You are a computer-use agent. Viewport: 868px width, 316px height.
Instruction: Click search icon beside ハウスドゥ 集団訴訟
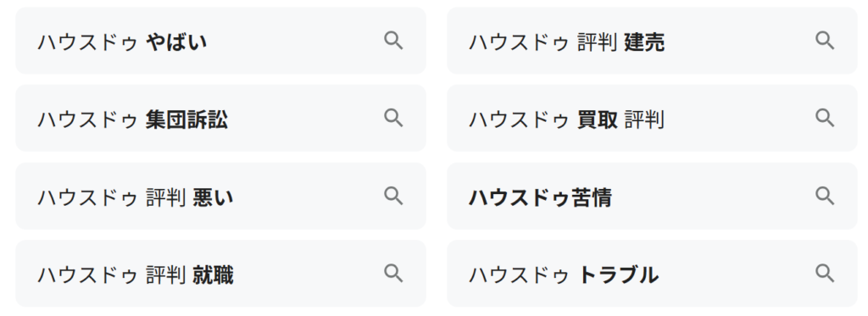393,119
